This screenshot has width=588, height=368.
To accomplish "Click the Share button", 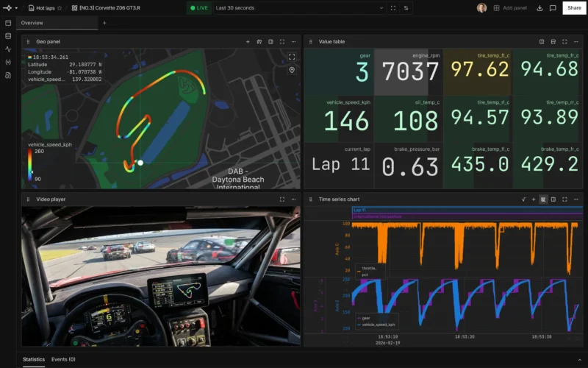I will [x=573, y=8].
